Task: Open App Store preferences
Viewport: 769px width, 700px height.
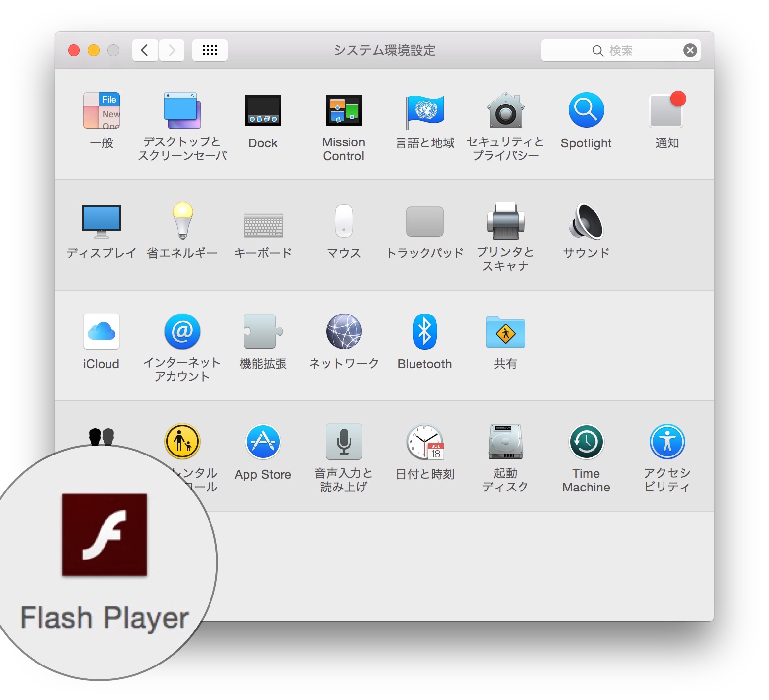Action: [x=263, y=442]
